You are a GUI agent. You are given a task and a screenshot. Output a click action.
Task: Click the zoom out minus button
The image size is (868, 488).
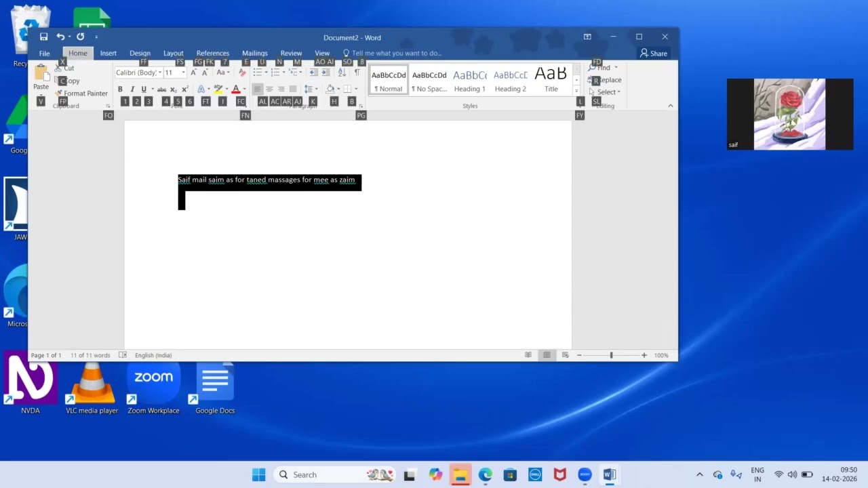[579, 355]
